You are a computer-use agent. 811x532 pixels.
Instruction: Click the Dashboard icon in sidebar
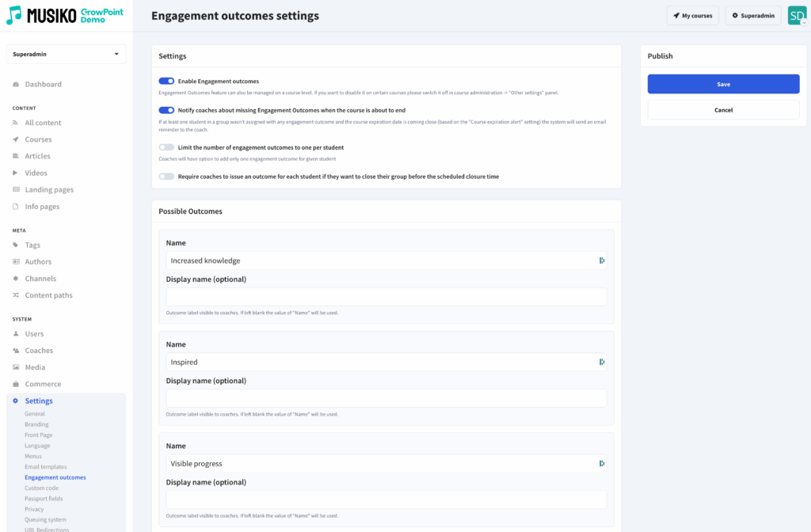coord(16,85)
